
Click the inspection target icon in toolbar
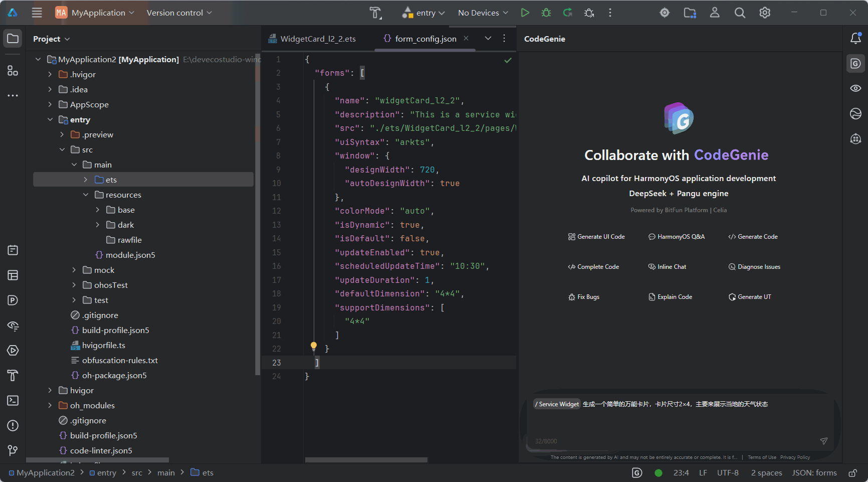point(665,13)
